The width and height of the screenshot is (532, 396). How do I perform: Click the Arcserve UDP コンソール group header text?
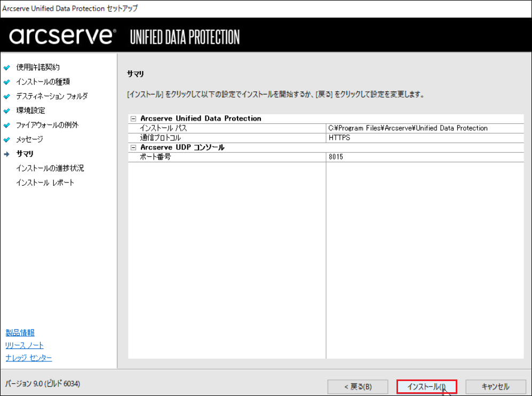pos(182,147)
